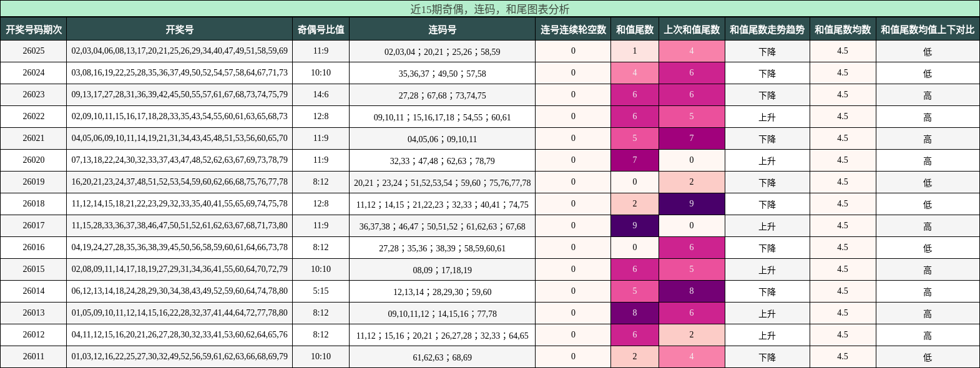The width and height of the screenshot is (980, 368).
Task: Click issue number 26023
Action: 34,95
